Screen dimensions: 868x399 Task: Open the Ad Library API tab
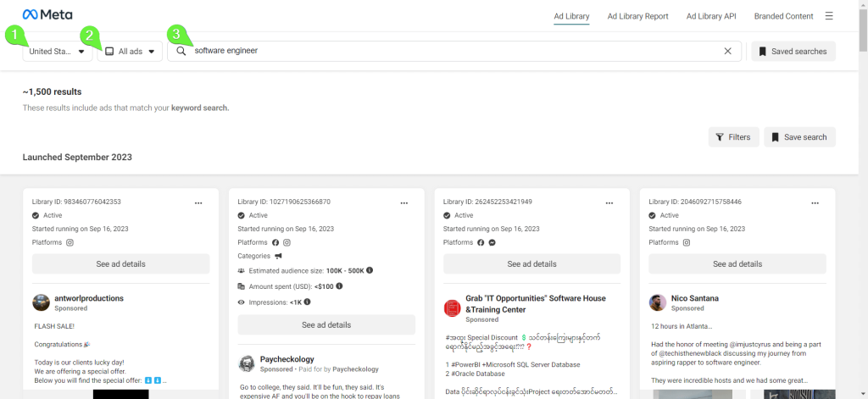pos(711,16)
